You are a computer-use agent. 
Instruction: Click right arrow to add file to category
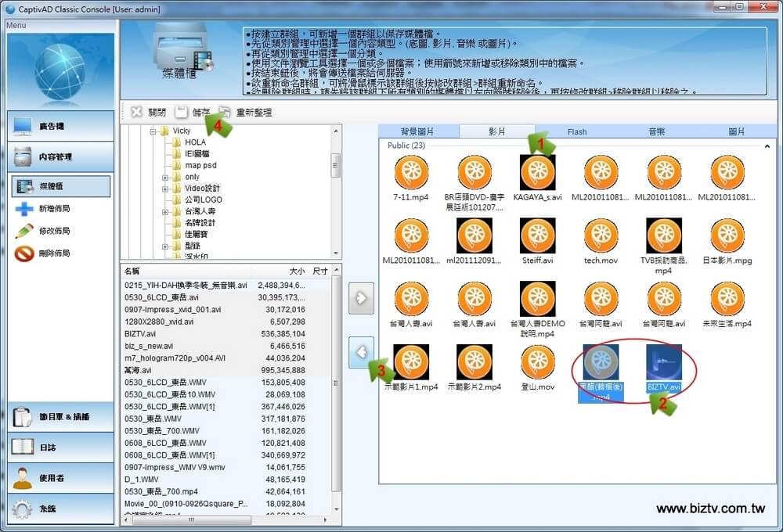point(361,298)
